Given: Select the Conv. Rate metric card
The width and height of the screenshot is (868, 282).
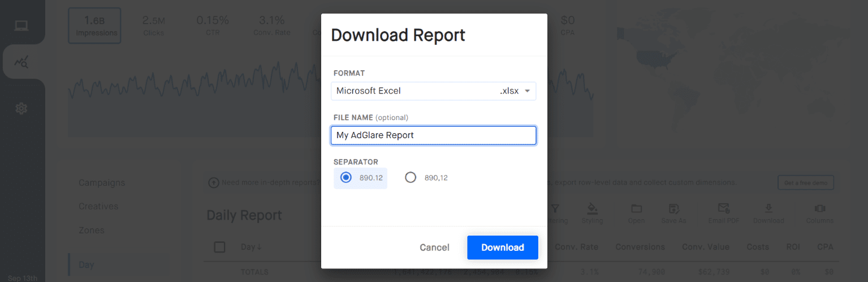Looking at the screenshot, I should tap(272, 26).
